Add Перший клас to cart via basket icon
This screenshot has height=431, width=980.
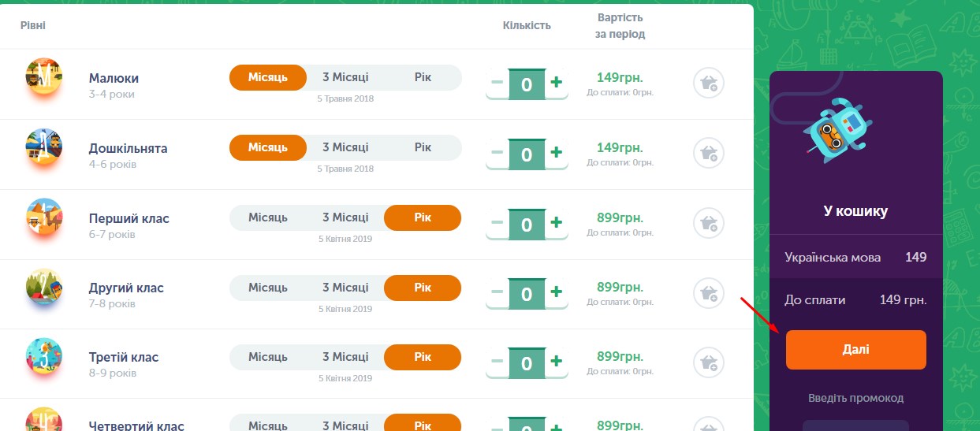click(709, 223)
